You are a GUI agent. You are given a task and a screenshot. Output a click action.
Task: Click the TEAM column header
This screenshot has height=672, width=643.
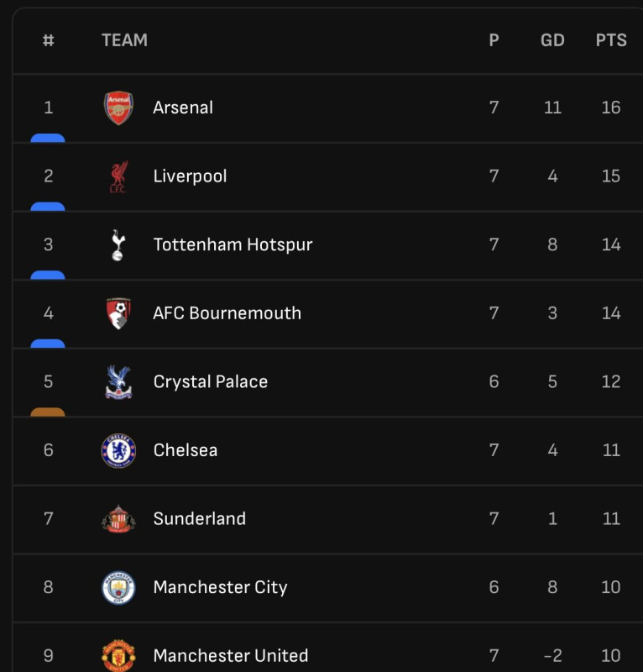(124, 40)
